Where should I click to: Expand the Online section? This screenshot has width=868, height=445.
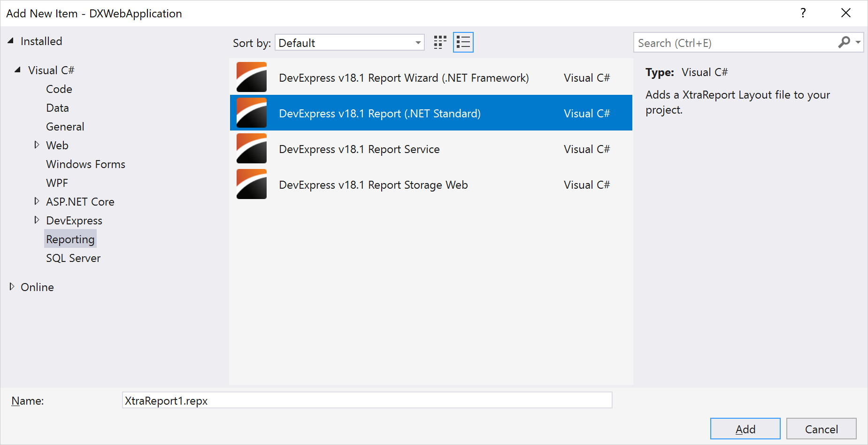tap(12, 287)
